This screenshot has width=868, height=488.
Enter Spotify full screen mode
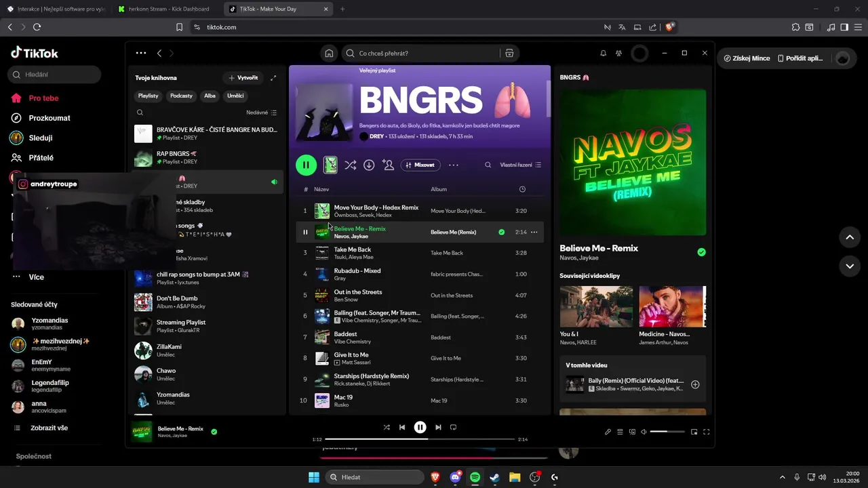coord(706,432)
